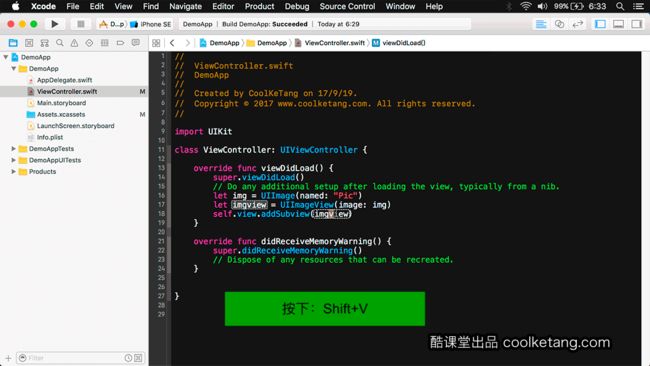650x366 pixels.
Task: Choose the iPhone SE destination
Action: tap(150, 24)
